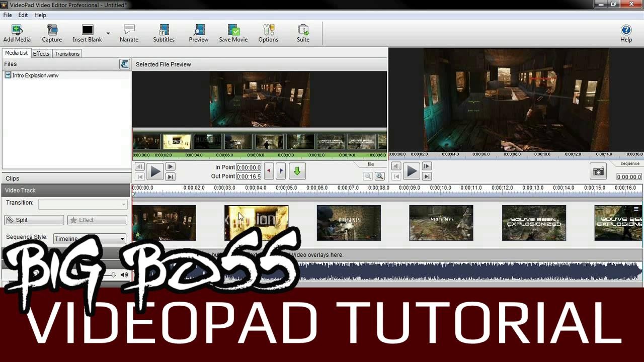Click the 0:00:08.0 mark on sequence ruler
The image size is (644, 362).
(378, 188)
